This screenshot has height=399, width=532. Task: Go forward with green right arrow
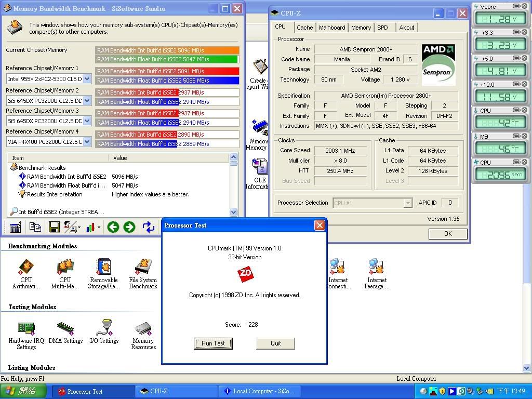(x=129, y=227)
